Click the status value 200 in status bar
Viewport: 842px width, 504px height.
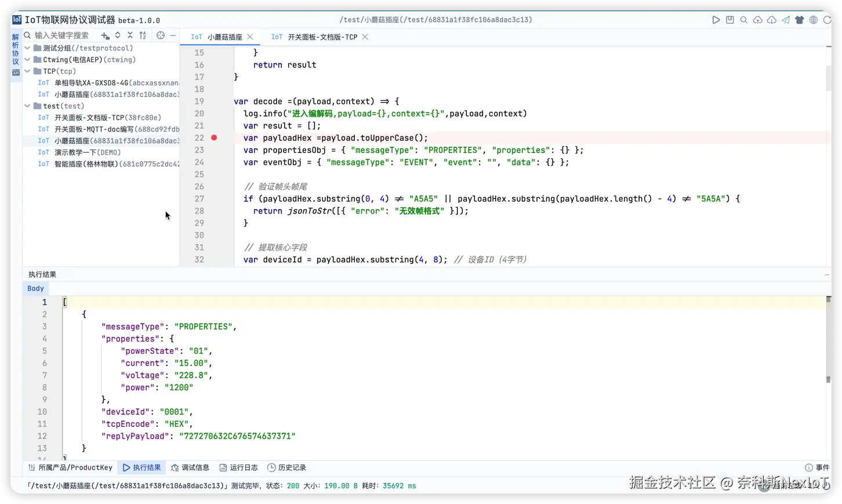click(x=293, y=486)
